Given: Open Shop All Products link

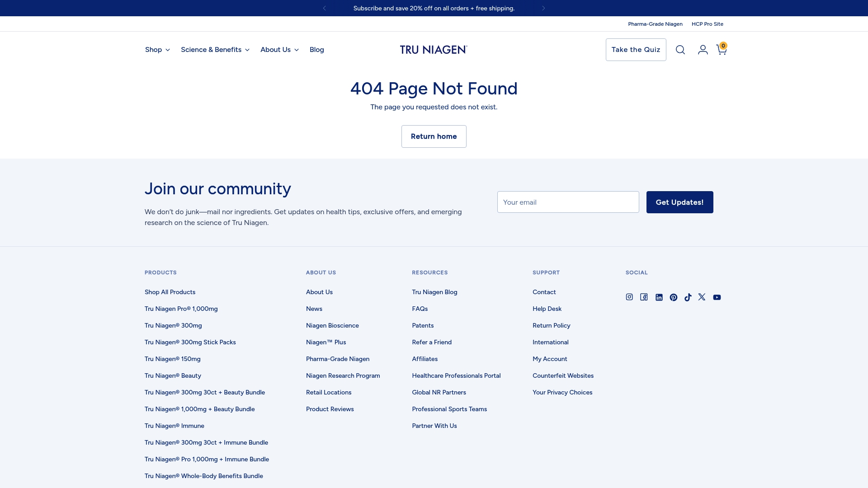Looking at the screenshot, I should (170, 292).
